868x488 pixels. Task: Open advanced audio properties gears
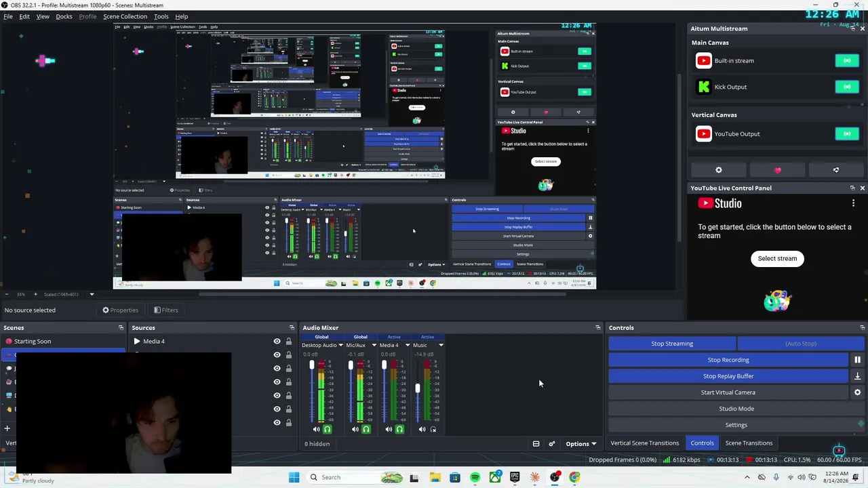pos(552,444)
